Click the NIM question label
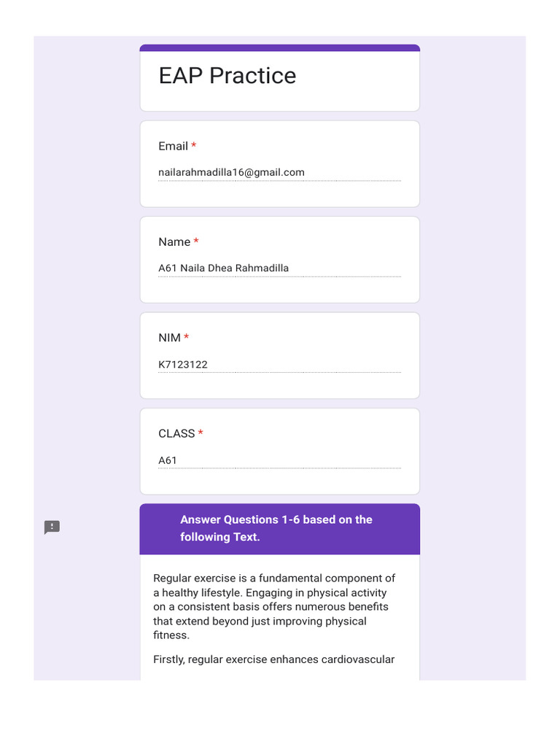This screenshot has height=747, width=560. click(x=169, y=338)
